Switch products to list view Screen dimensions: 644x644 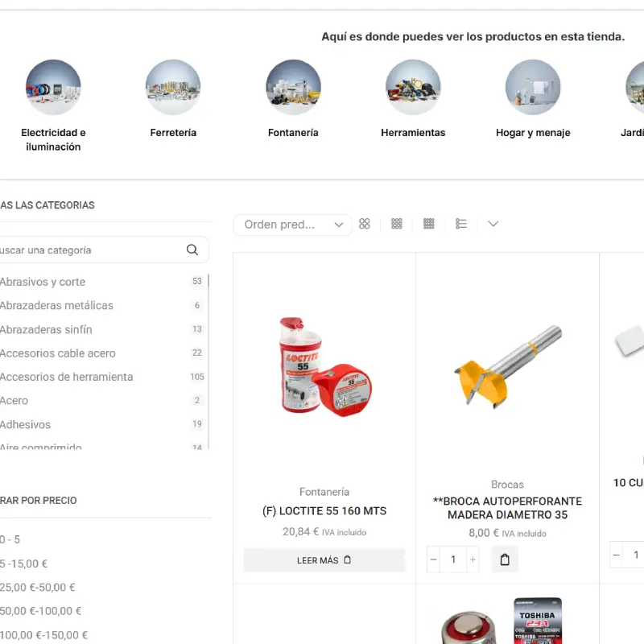461,224
